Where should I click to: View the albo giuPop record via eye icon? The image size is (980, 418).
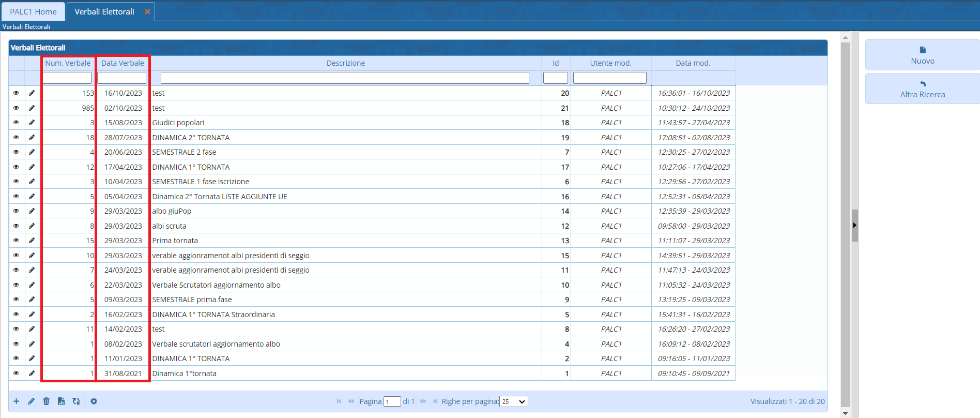[x=17, y=211]
